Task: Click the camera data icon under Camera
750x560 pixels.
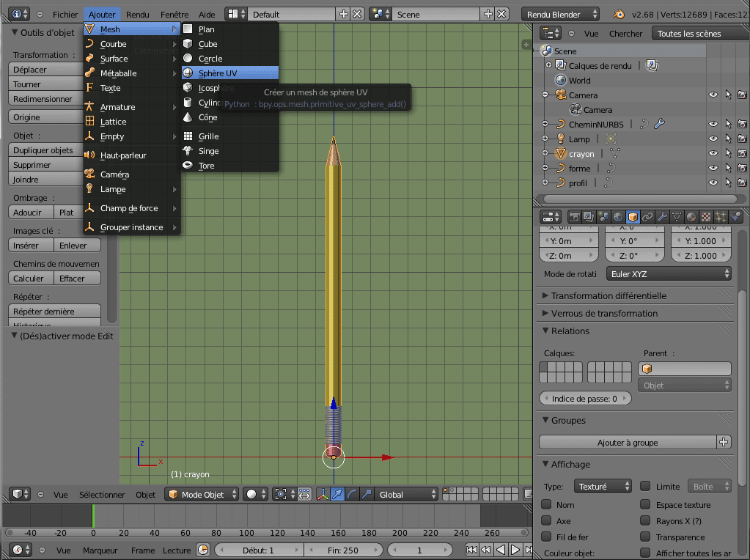Action: pyautogui.click(x=575, y=109)
